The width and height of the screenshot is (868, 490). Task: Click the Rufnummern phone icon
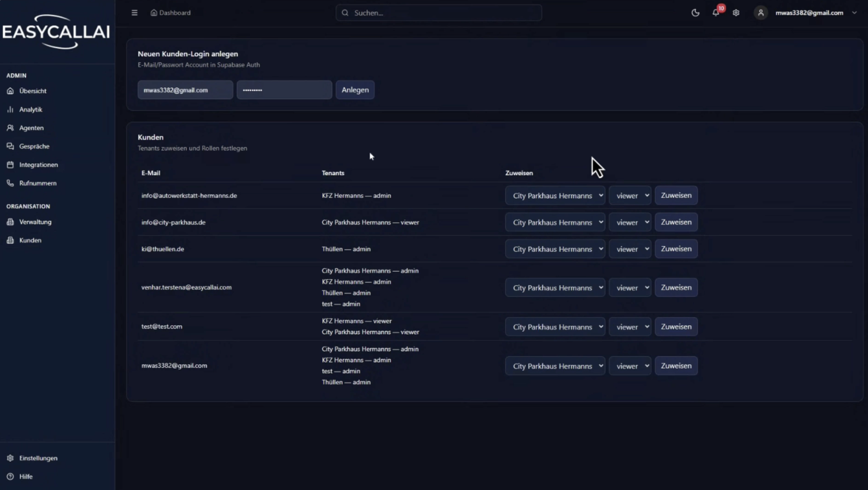click(x=10, y=183)
